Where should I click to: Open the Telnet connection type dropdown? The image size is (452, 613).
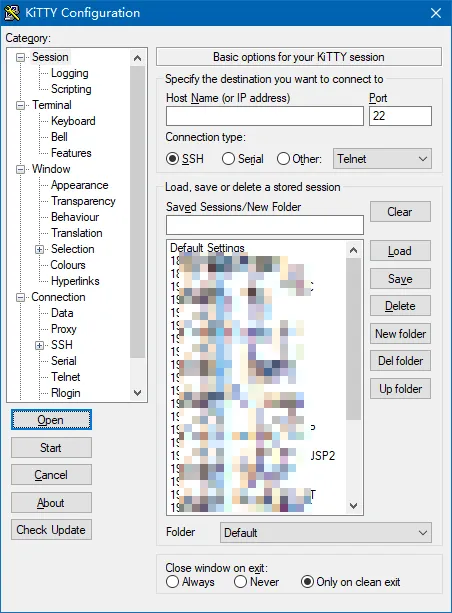click(382, 159)
